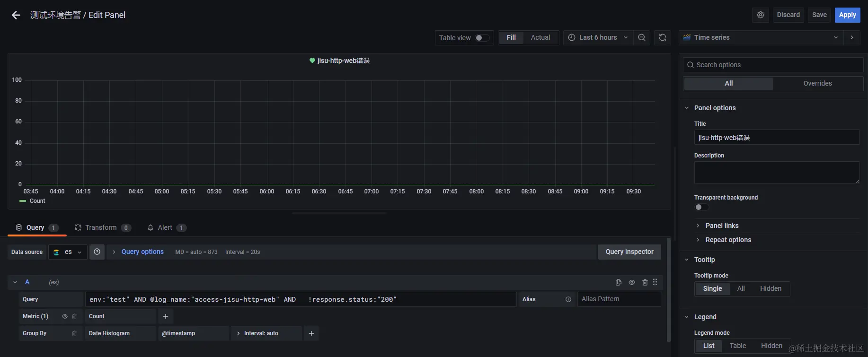
Task: Select Actual display mode
Action: point(540,37)
